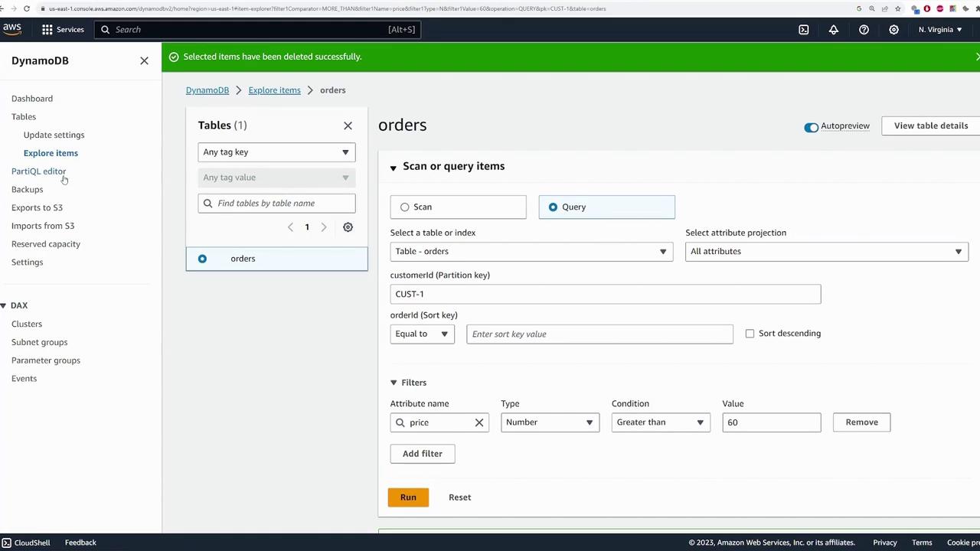The image size is (980, 551).
Task: Follow the Explore items breadcrumb link
Action: [x=274, y=90]
